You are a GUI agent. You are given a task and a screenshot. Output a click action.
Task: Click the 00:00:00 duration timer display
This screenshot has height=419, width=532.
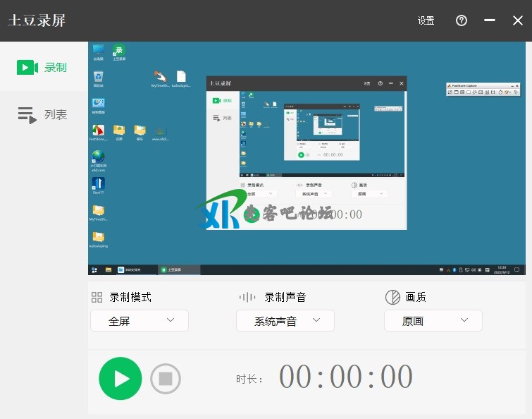pyautogui.click(x=345, y=377)
